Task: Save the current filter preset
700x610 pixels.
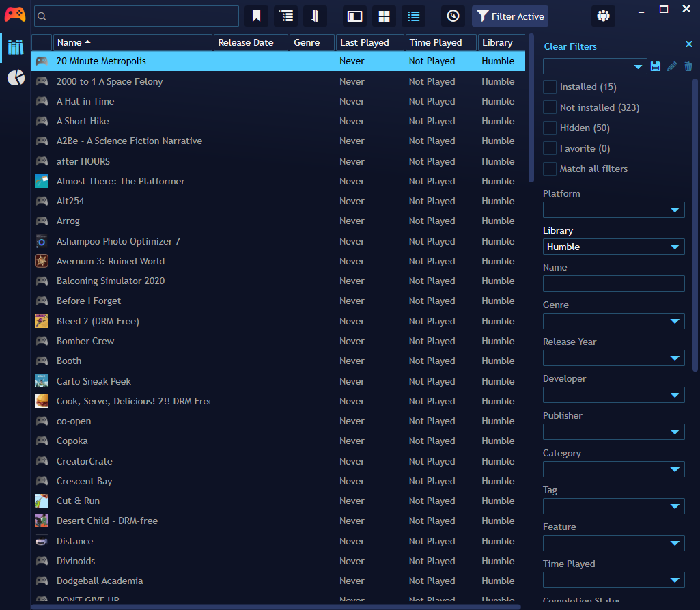Action: click(656, 66)
